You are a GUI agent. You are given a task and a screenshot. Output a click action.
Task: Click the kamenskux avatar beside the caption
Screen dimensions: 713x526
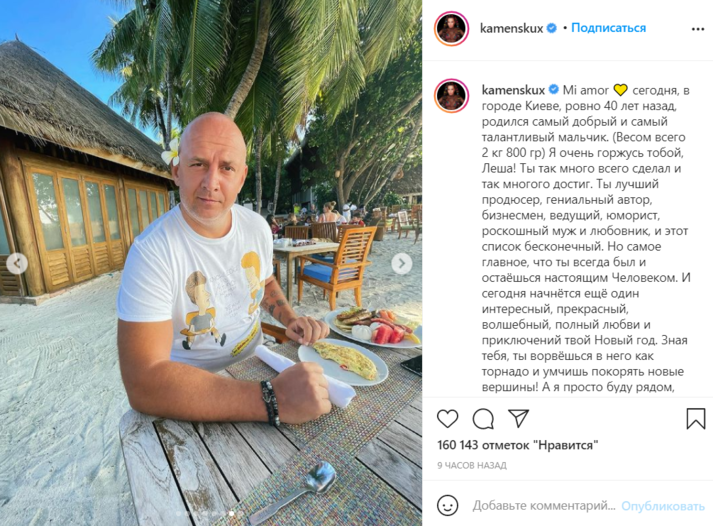(x=451, y=96)
